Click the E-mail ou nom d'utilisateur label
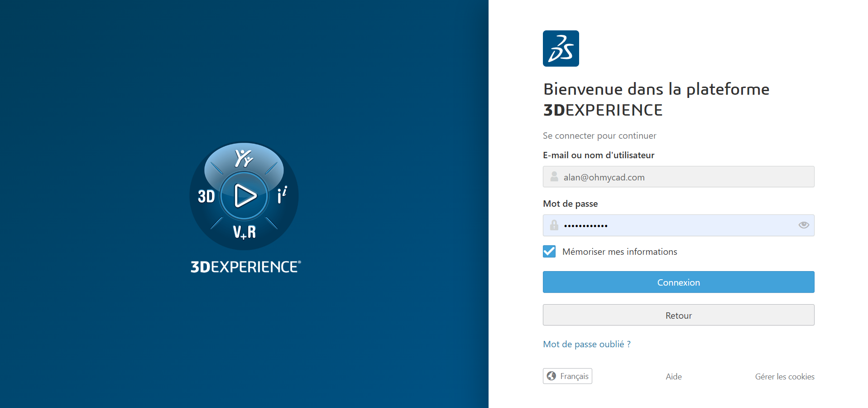This screenshot has width=868, height=408. click(598, 155)
